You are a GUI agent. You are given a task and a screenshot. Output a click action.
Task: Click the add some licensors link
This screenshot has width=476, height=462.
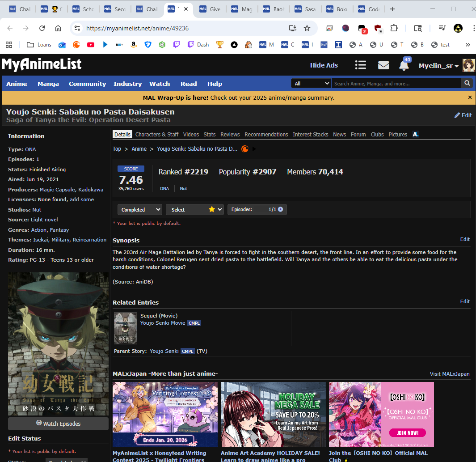82,199
